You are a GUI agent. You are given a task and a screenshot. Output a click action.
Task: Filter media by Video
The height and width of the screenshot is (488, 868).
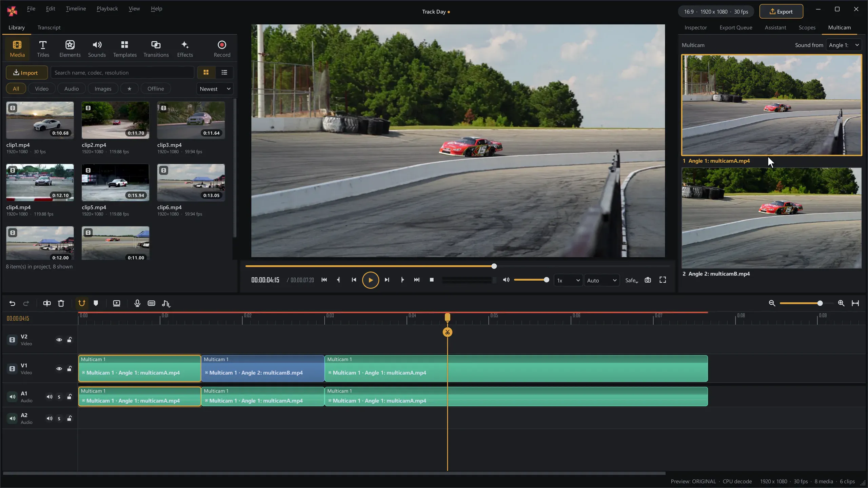42,89
